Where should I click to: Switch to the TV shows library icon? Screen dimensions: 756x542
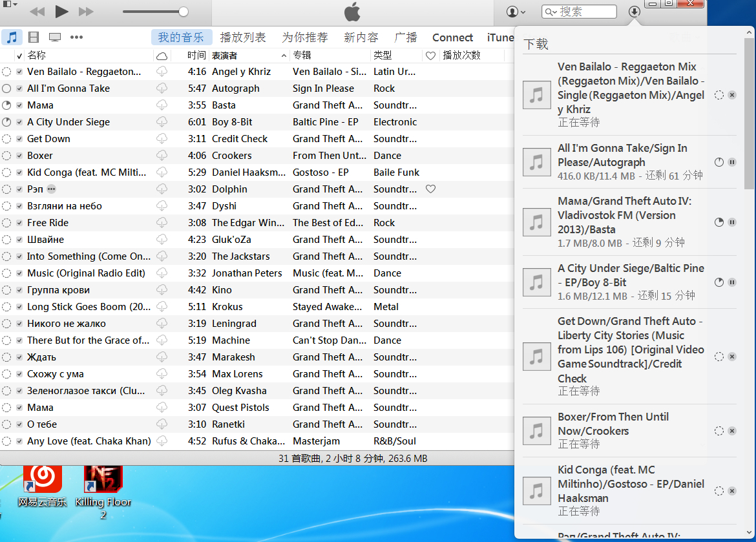click(55, 37)
